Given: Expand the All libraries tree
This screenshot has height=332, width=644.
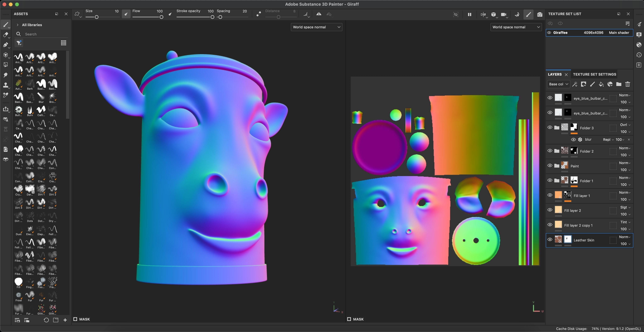Looking at the screenshot, I should pyautogui.click(x=17, y=25).
